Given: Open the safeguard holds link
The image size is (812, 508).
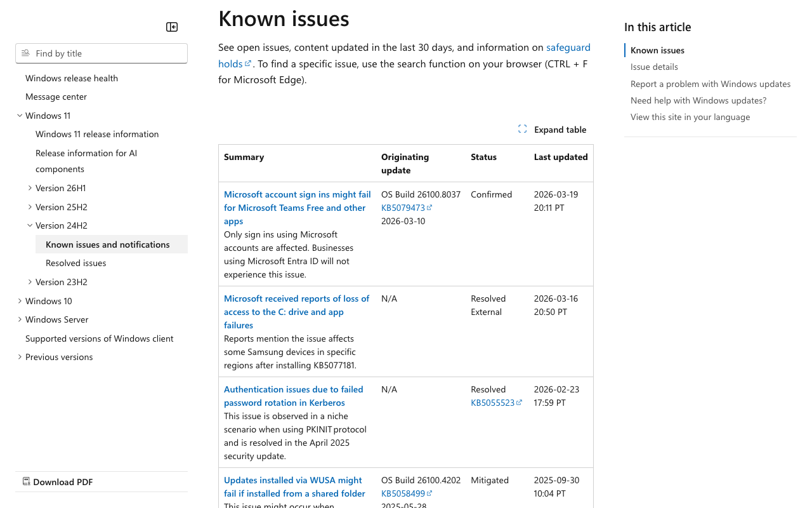Looking at the screenshot, I should coord(568,46).
